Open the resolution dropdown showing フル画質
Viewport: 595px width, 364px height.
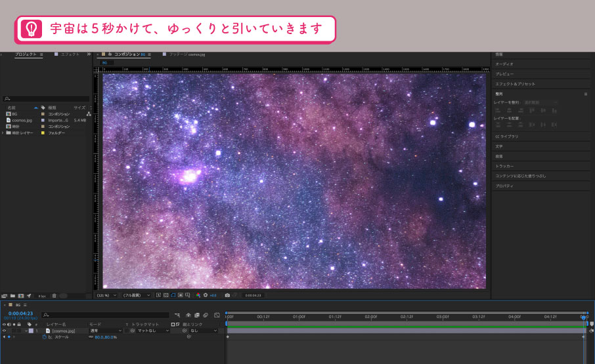click(x=136, y=295)
